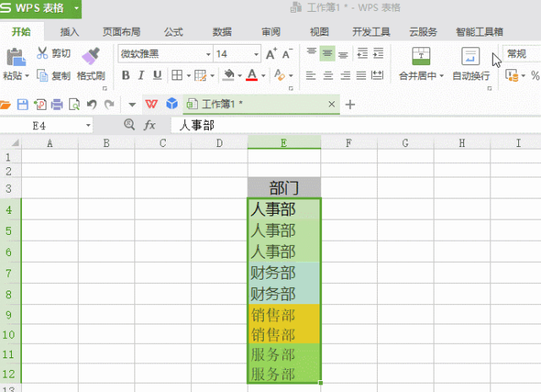The height and width of the screenshot is (392, 541).
Task: Switch to the 审阅 tab
Action: click(x=270, y=32)
